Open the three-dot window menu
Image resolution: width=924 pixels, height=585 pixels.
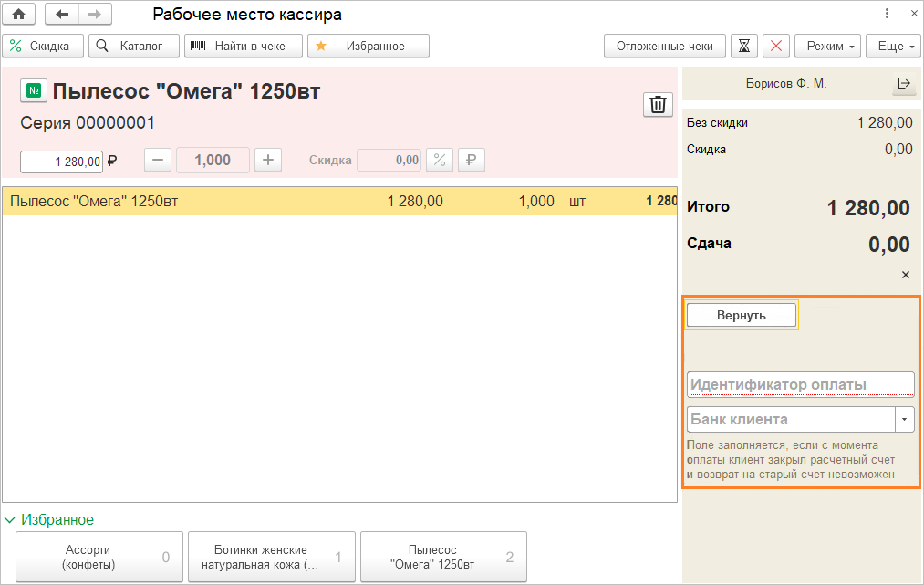click(888, 15)
